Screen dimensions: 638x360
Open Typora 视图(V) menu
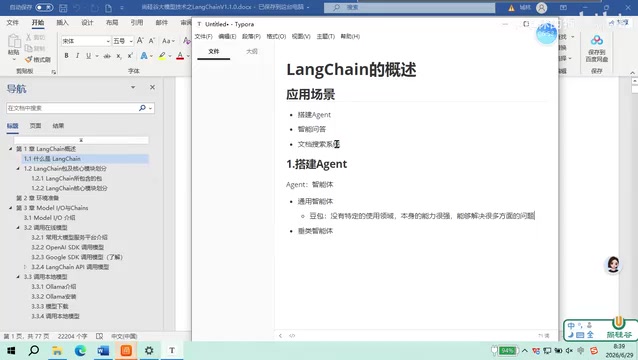(301, 36)
